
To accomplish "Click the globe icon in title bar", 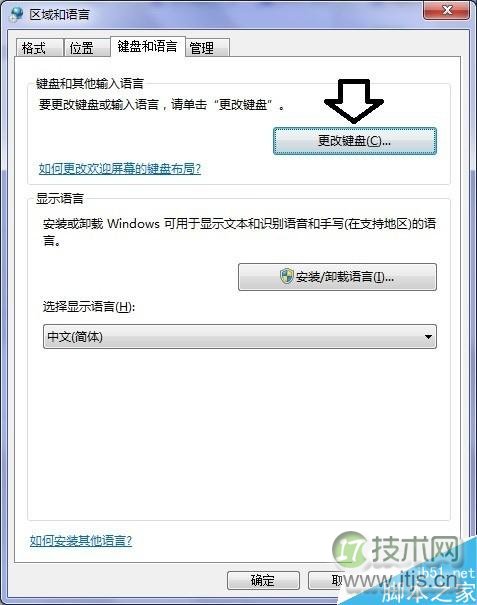I will tap(16, 15).
